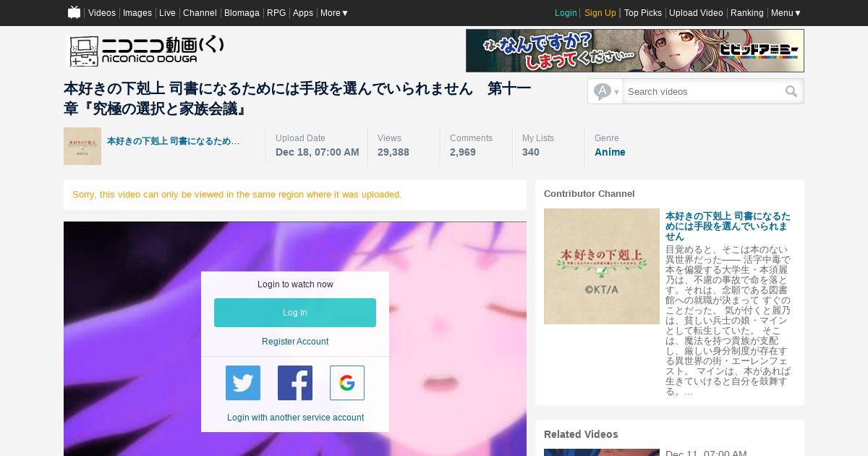Open the channel name link beside upload info
The width and height of the screenshot is (868, 456).
(x=174, y=141)
